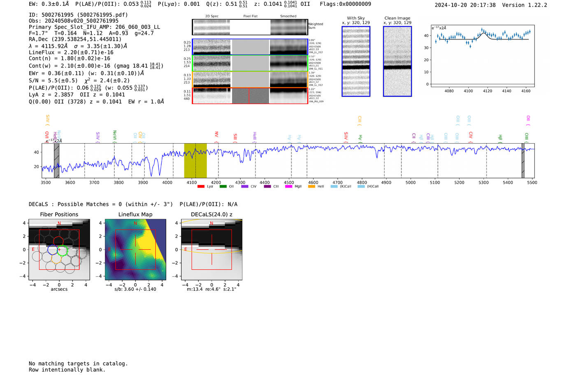
Task: Click the s/b: 3.60 +/- 0.140 caption
Action: (x=135, y=289)
